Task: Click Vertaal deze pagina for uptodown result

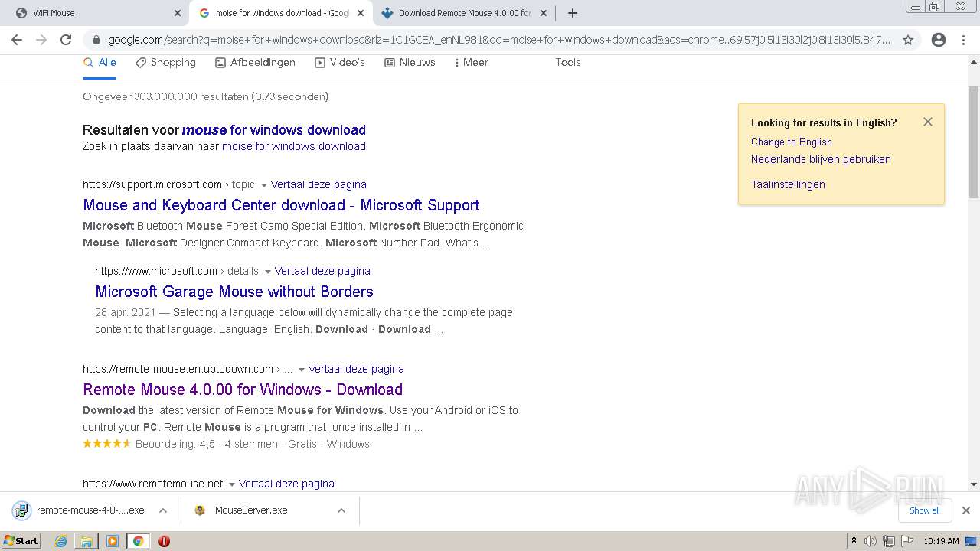Action: [x=356, y=369]
